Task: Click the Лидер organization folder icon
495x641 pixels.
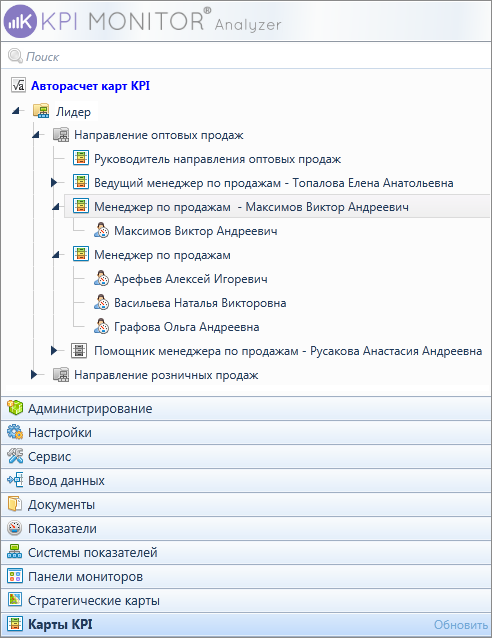Action: 41,111
